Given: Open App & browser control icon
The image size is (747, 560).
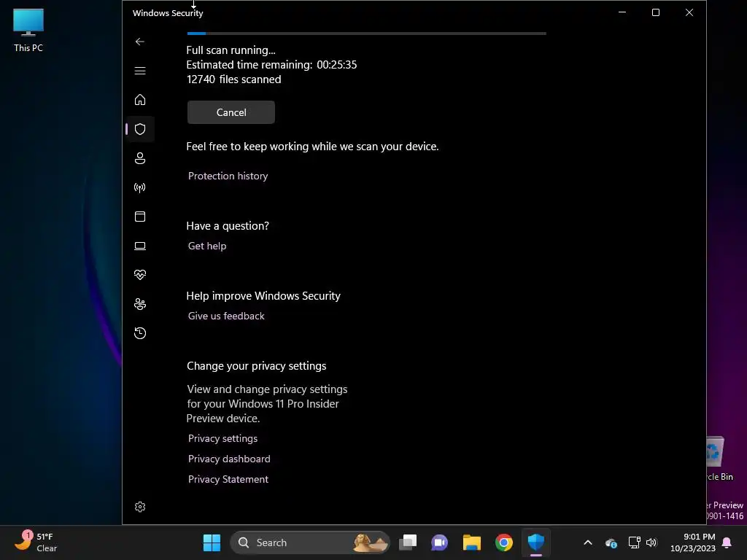Looking at the screenshot, I should coord(139,217).
